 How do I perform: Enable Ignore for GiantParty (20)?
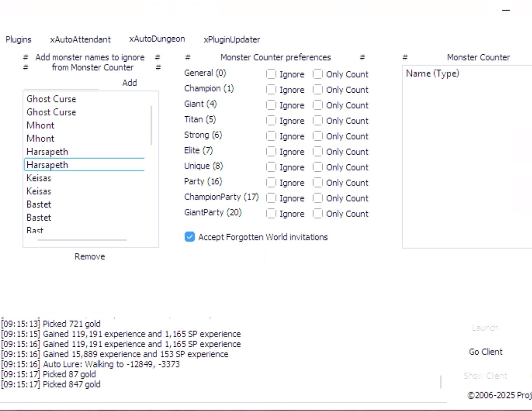(271, 214)
